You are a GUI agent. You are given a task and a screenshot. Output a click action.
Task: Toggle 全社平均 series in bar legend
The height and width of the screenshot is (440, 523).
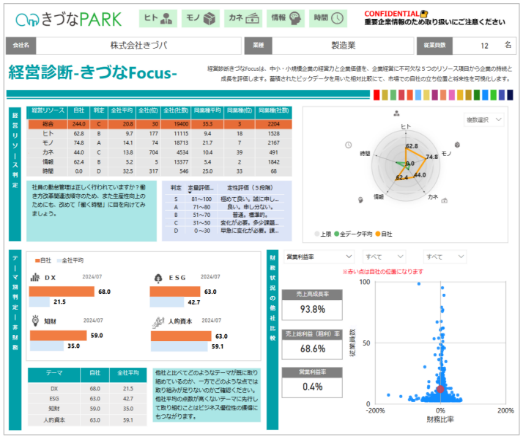click(x=70, y=261)
